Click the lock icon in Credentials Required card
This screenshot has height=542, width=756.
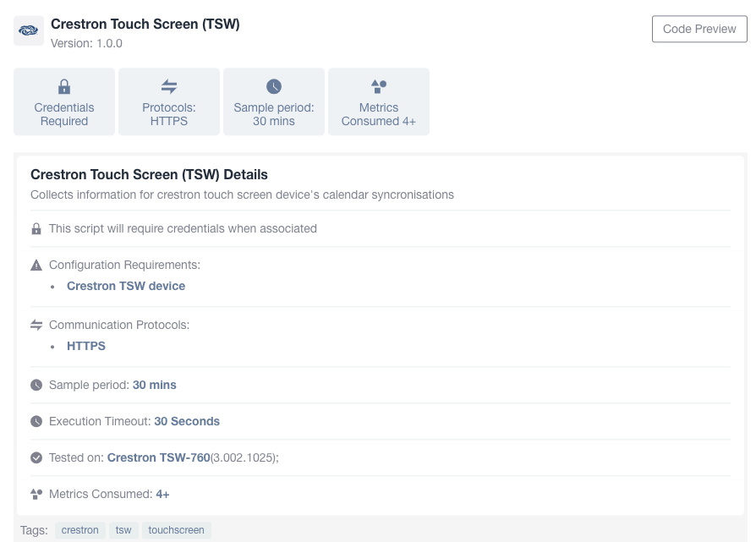(x=64, y=87)
